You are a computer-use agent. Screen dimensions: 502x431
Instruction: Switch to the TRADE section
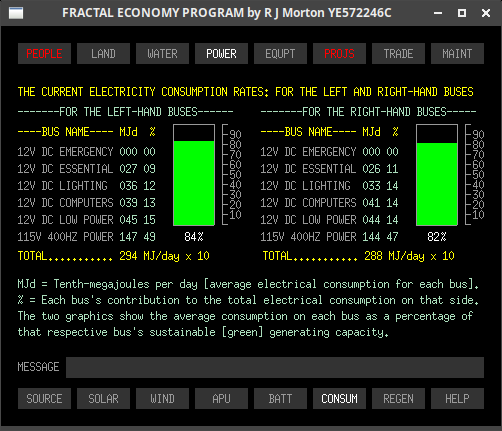pos(398,53)
